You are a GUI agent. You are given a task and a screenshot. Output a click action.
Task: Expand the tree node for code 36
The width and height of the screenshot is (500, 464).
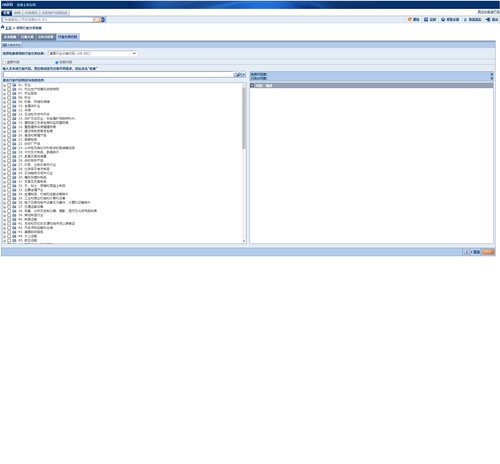click(x=5, y=203)
